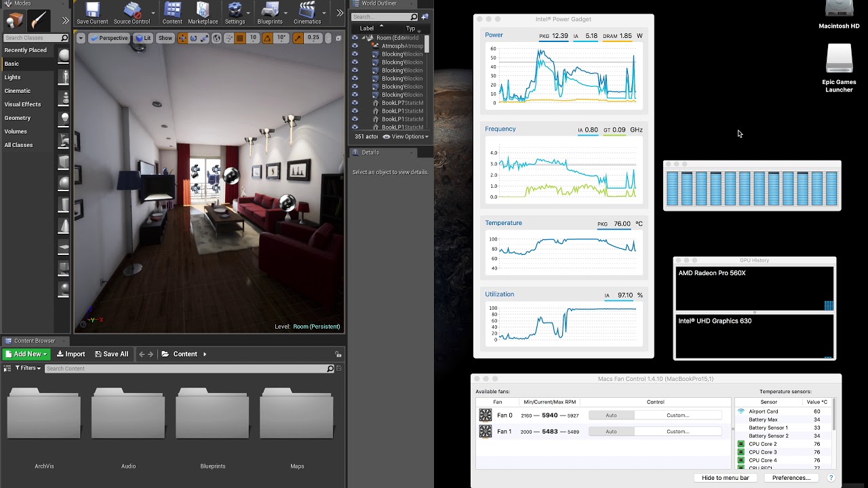Hide the Room (Editor) world via eye icon
Screen dimensions: 868x488
(x=355, y=38)
